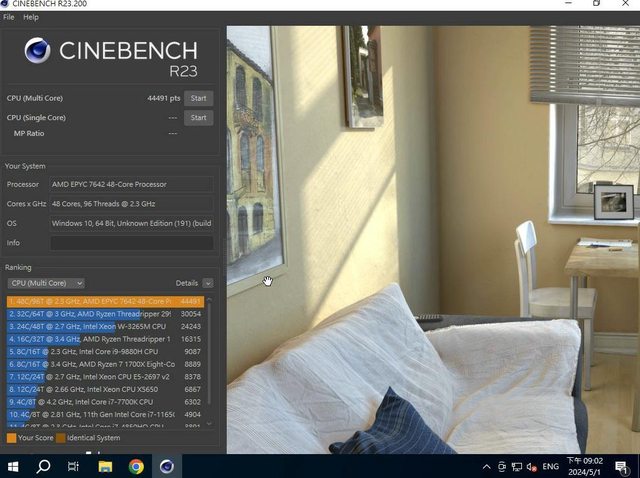This screenshot has height=478, width=640.
Task: Open taskbar search magnifier
Action: coord(44,466)
